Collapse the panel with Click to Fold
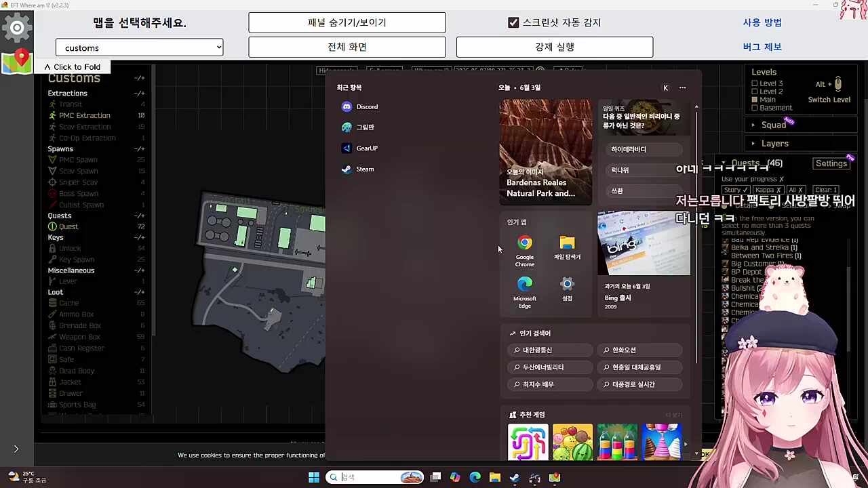Viewport: 868px width, 488px height. click(72, 67)
